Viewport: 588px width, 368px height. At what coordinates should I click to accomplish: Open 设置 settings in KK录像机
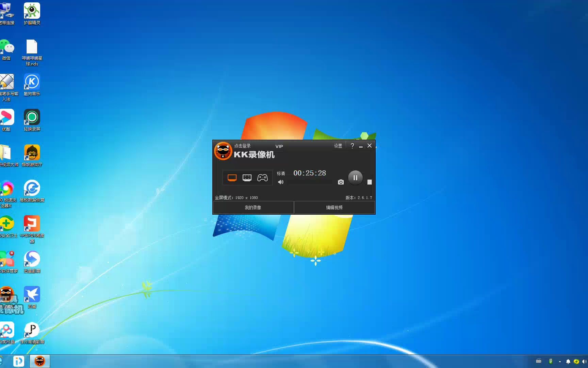338,146
